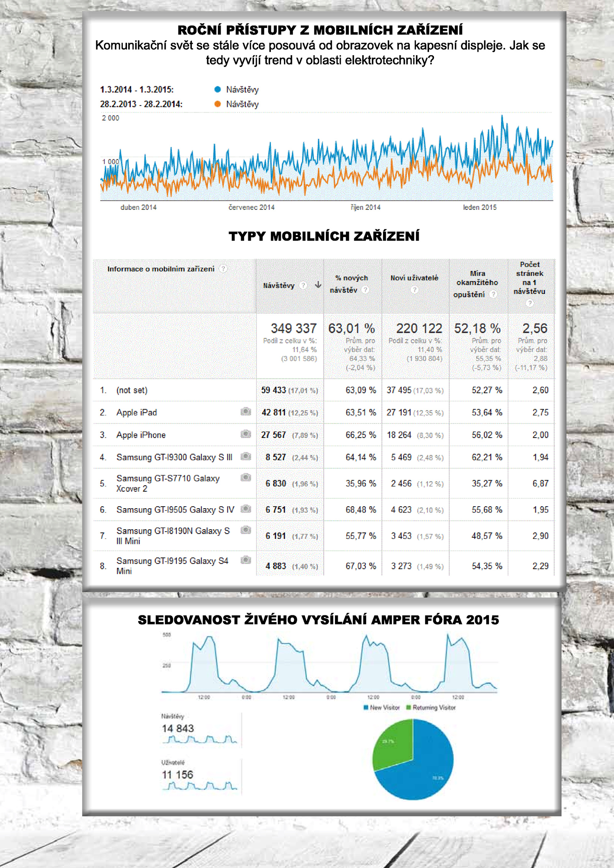614x868 pixels.
Task: Click 'duben 2014' axis label
Action: pos(139,208)
